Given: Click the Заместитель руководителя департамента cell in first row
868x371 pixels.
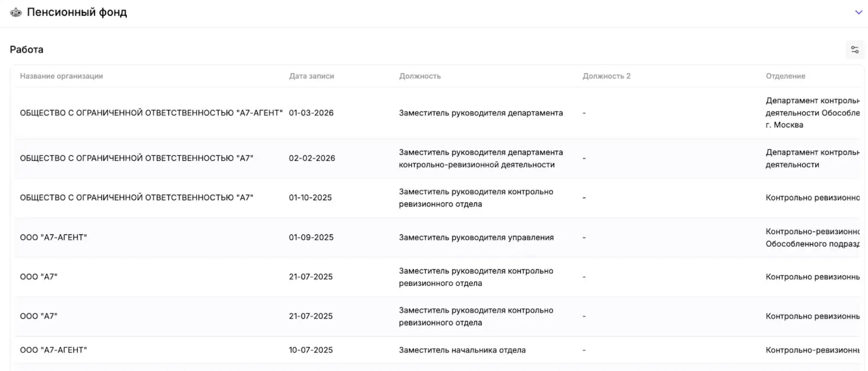Looking at the screenshot, I should [481, 113].
